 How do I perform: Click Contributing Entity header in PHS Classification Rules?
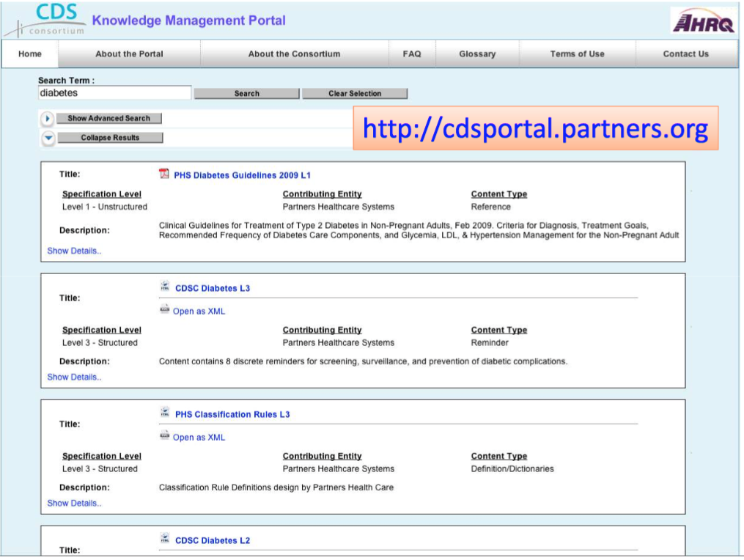pos(323,456)
